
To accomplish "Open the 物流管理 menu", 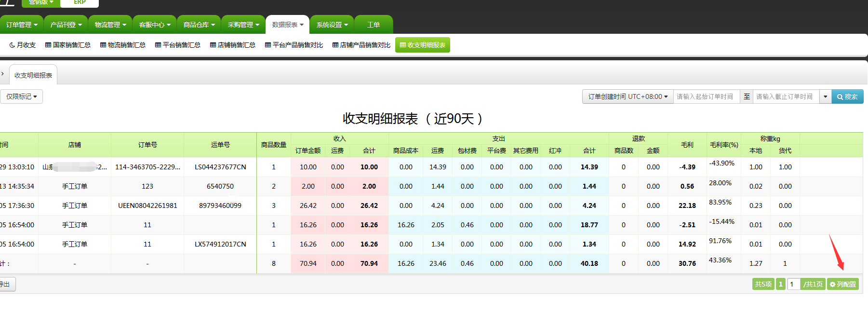I will (x=110, y=25).
